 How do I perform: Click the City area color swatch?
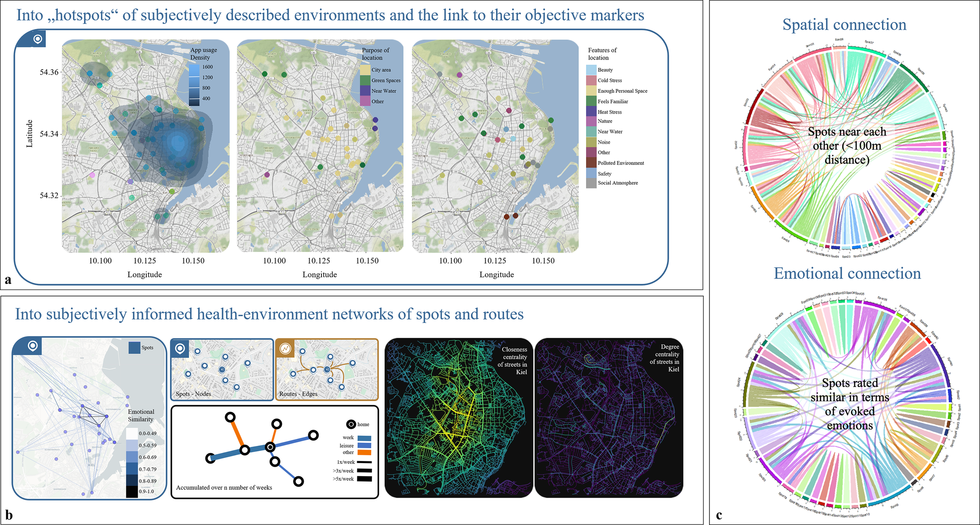365,70
